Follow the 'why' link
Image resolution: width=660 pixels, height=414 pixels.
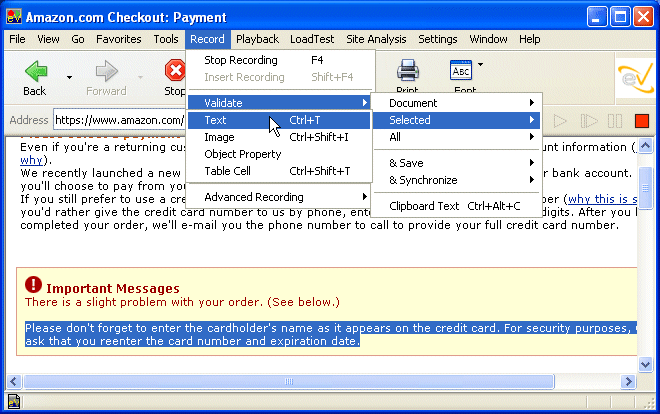pos(31,160)
